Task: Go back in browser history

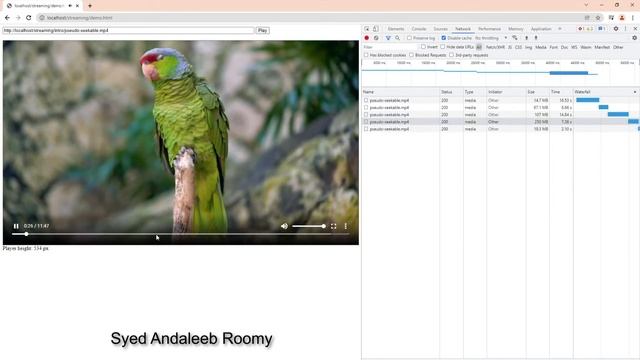Action: pyautogui.click(x=7, y=18)
